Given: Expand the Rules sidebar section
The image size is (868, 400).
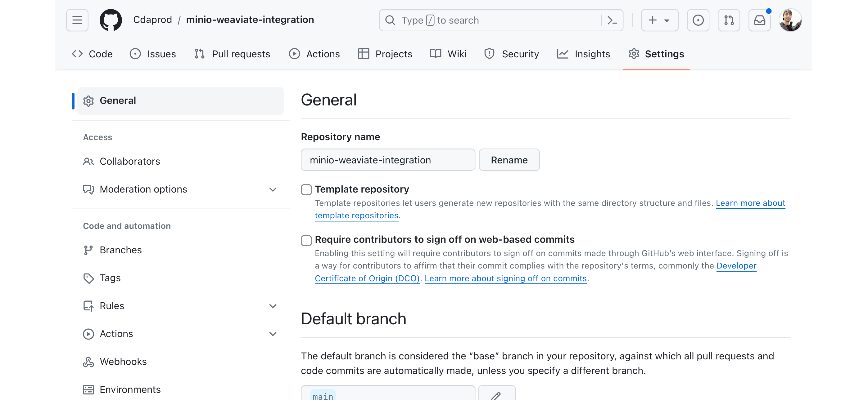Looking at the screenshot, I should click(x=273, y=306).
